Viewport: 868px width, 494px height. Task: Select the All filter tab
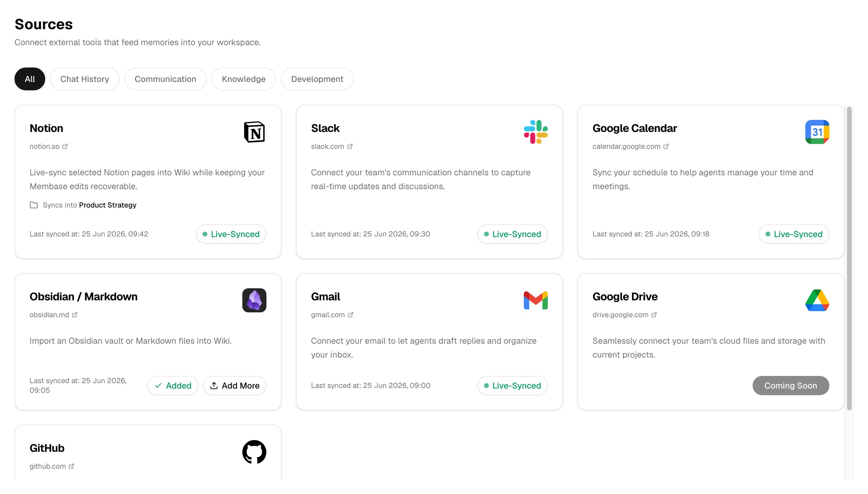(x=30, y=79)
